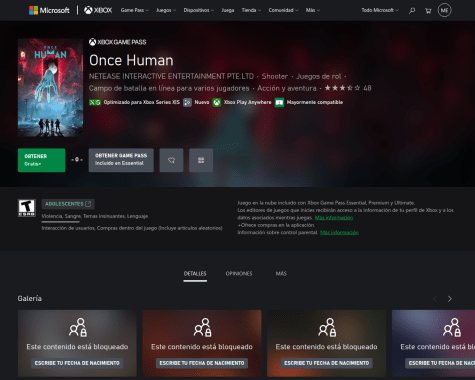Screen dimensions: 475x380
Task: Go to the Xbox logo home
Action: pos(98,10)
